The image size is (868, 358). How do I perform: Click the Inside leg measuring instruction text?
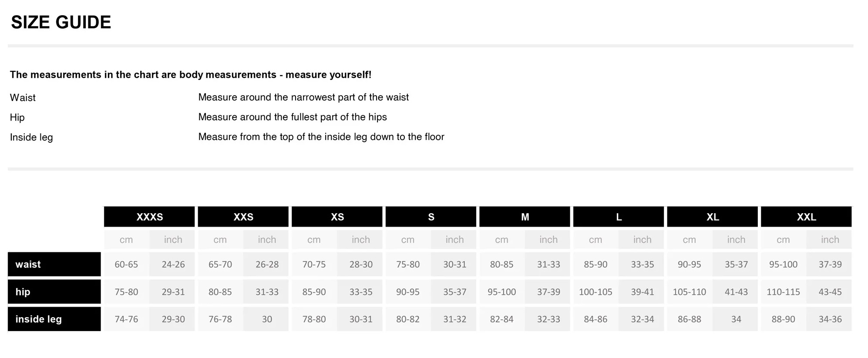click(321, 137)
